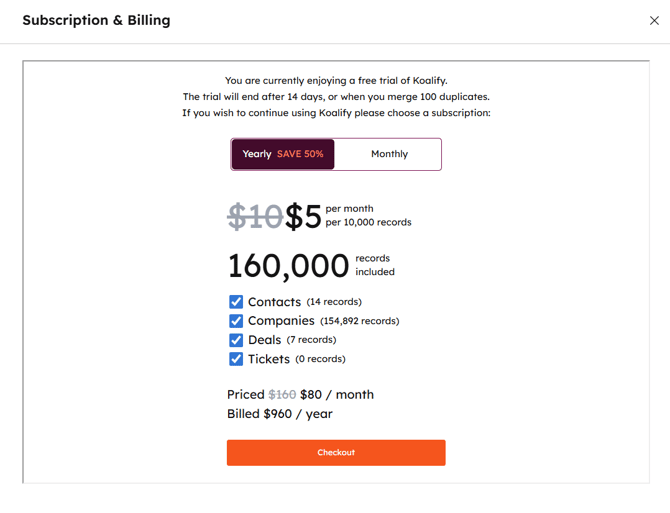
Task: Click the crossed-out $10 price
Action: (255, 216)
